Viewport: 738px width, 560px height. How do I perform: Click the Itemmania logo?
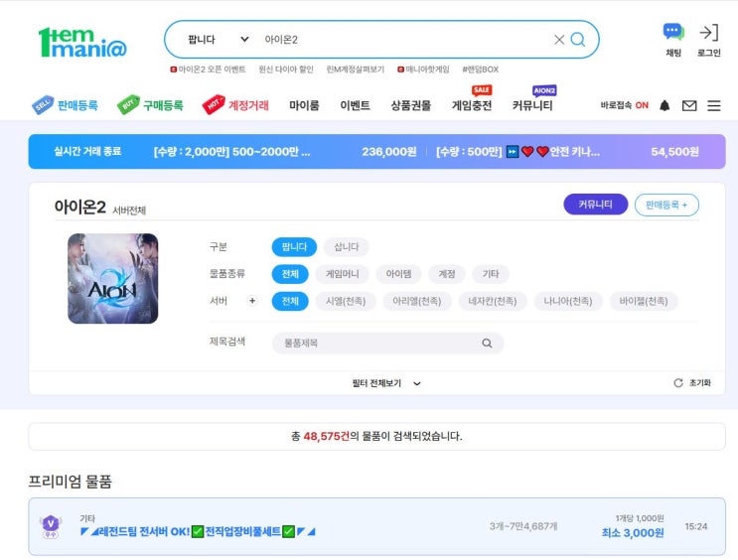tap(82, 42)
